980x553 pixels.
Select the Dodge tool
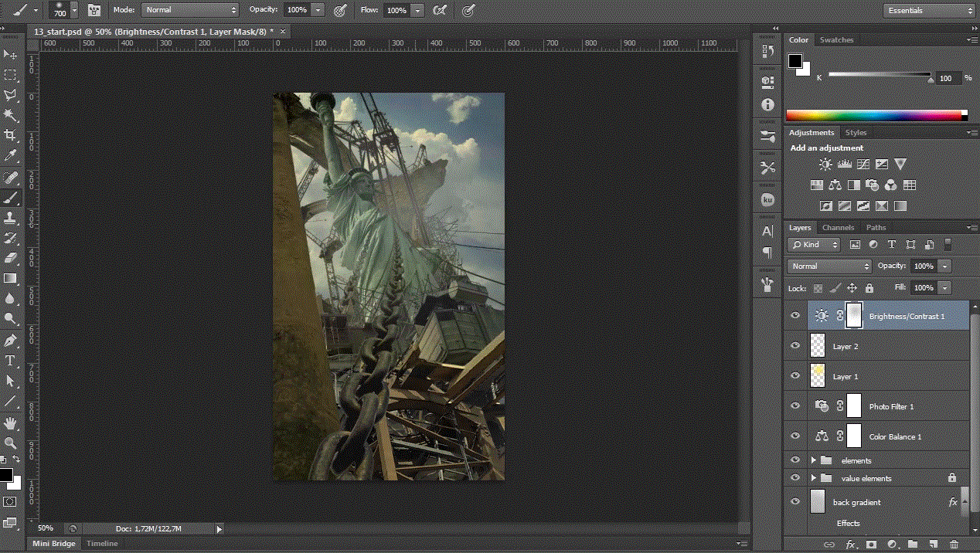[11, 318]
